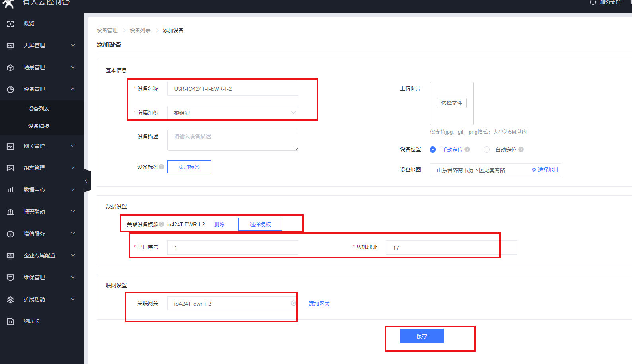This screenshot has height=364, width=632.
Task: Click the 选择模板 button
Action: coord(260,224)
